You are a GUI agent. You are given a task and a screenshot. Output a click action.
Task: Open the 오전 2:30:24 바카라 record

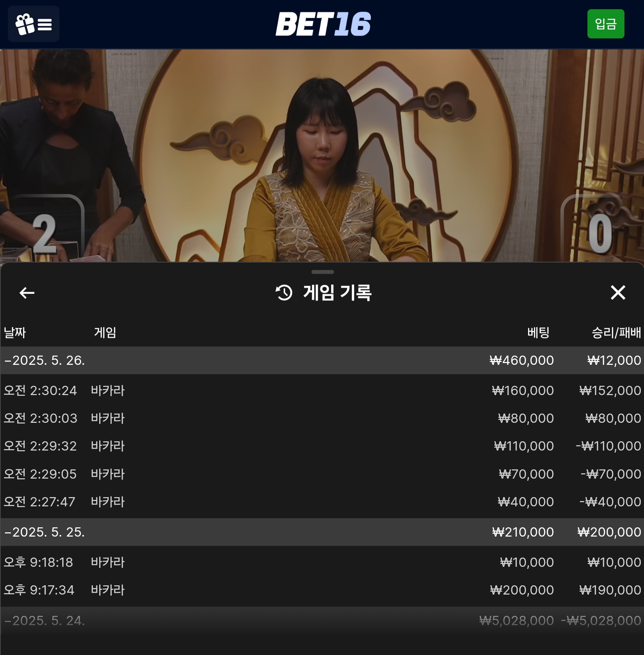[322, 390]
